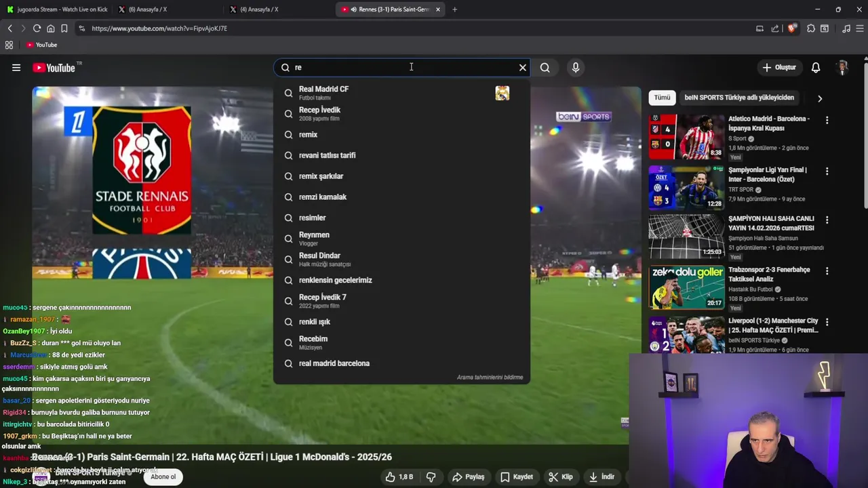Choose the remix suggestion
Viewport: 868px width, 488px height.
click(x=401, y=134)
